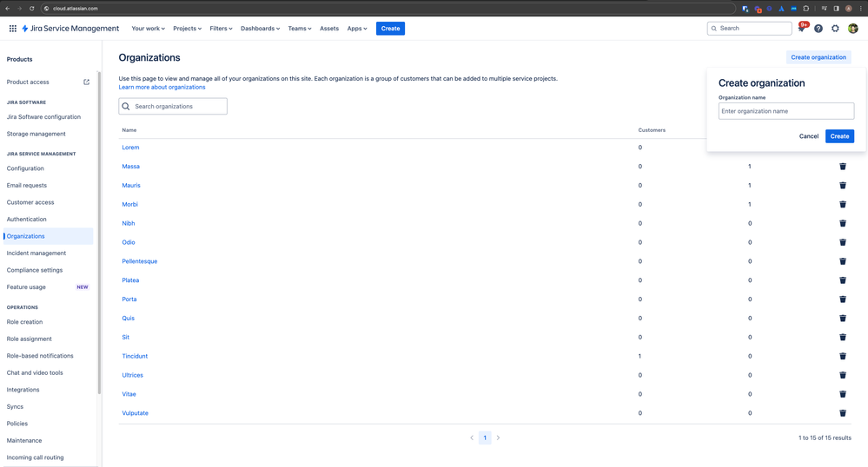Delete the Ultrices organization with trash icon

pyautogui.click(x=843, y=375)
